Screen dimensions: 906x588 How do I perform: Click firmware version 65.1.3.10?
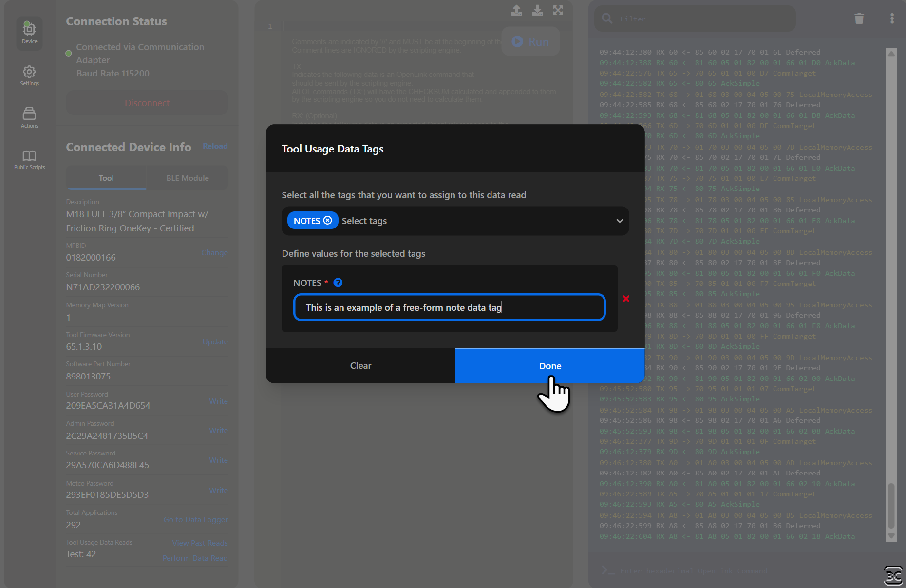tap(84, 347)
